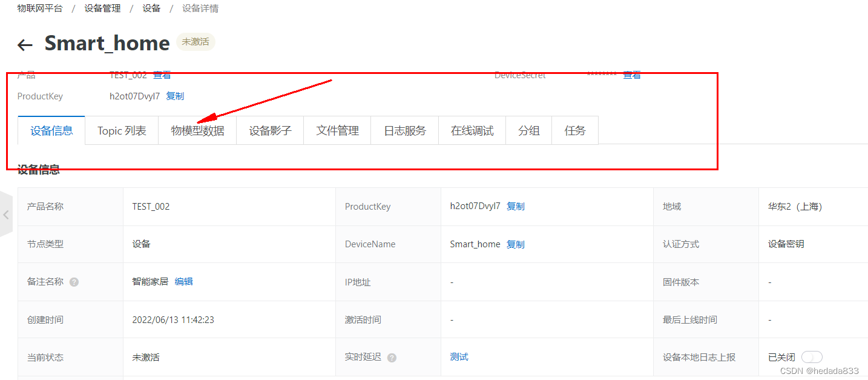The height and width of the screenshot is (380, 868).
Task: Copy DeviceName Smart_home
Action: 516,244
